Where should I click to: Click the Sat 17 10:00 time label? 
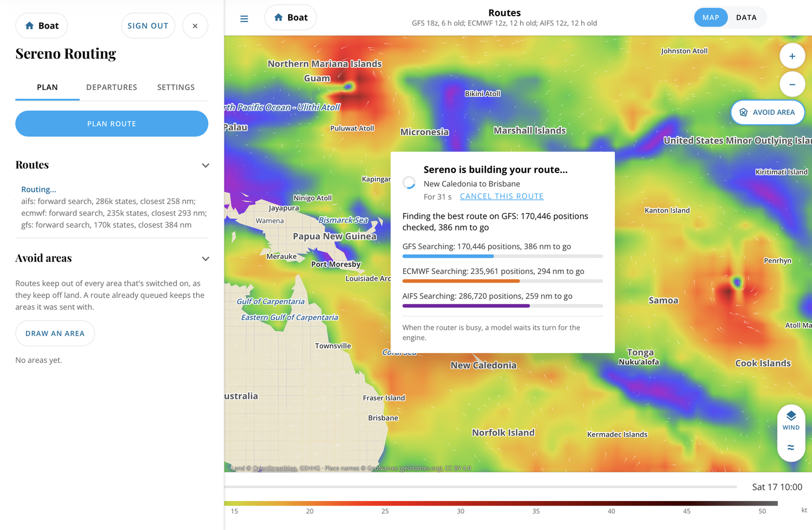(777, 486)
